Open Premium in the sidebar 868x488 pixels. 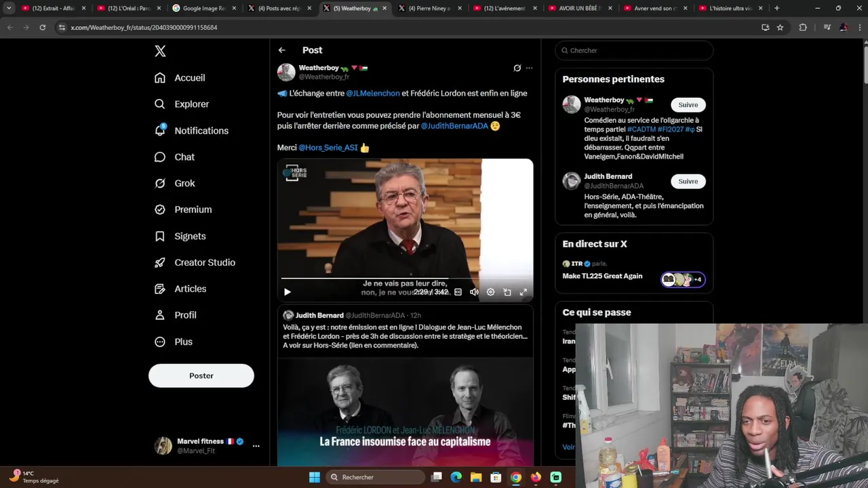tap(183, 210)
